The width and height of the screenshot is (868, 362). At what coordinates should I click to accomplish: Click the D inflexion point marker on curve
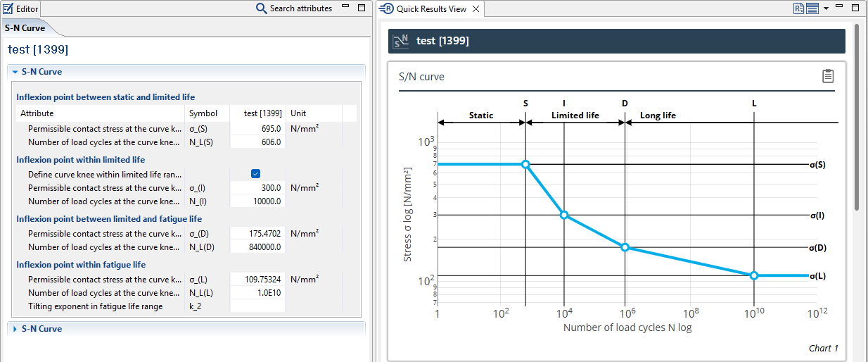coord(625,247)
